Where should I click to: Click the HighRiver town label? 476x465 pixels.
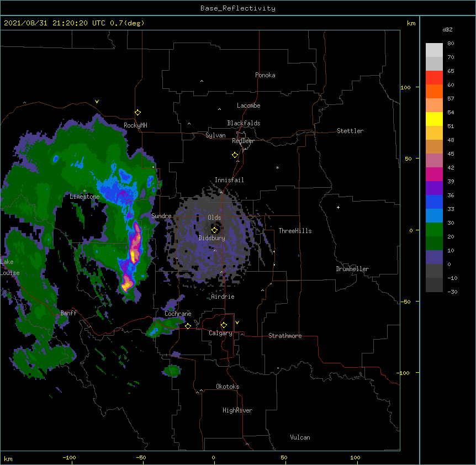pos(237,410)
